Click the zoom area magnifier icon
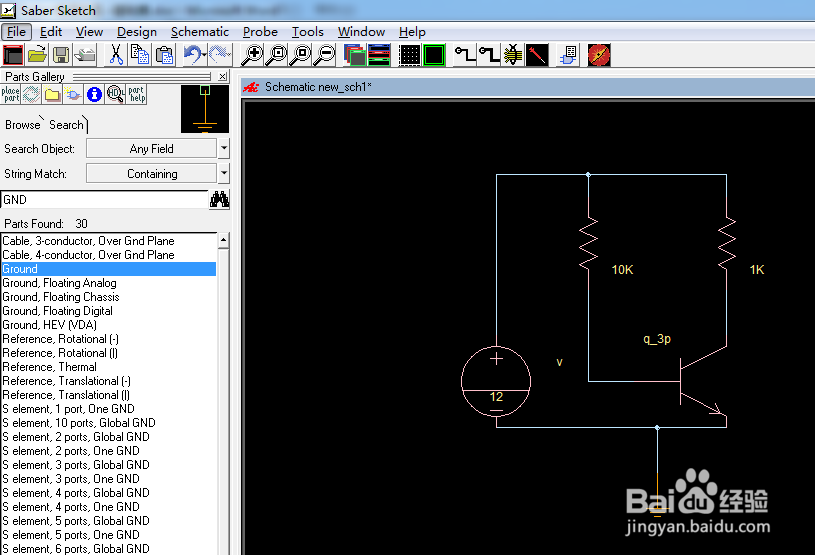This screenshot has width=815, height=555. point(301,55)
